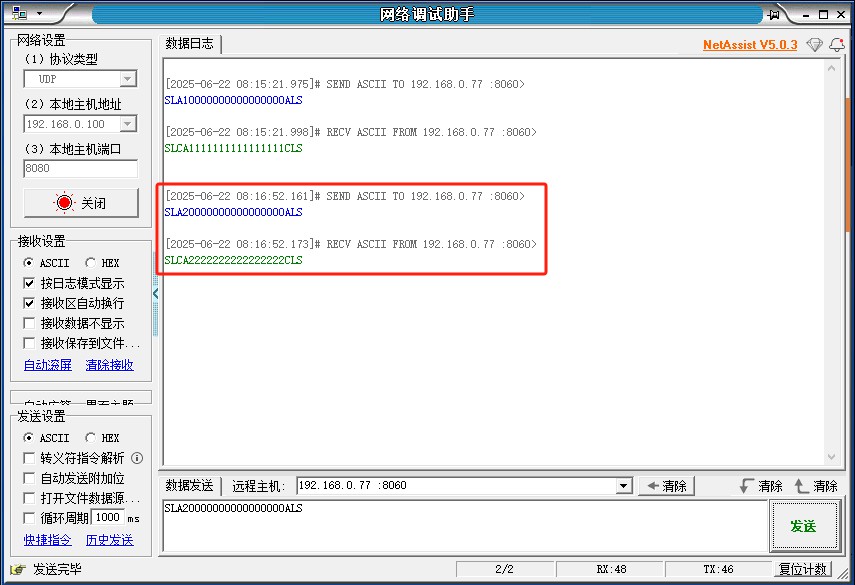Screen dimensions: 855x585
Task: Click the 08:16:52.161 SEND log header
Action: point(345,196)
